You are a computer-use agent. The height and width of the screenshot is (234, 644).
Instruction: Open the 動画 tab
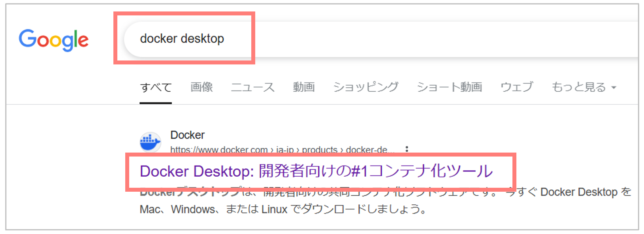tap(304, 87)
